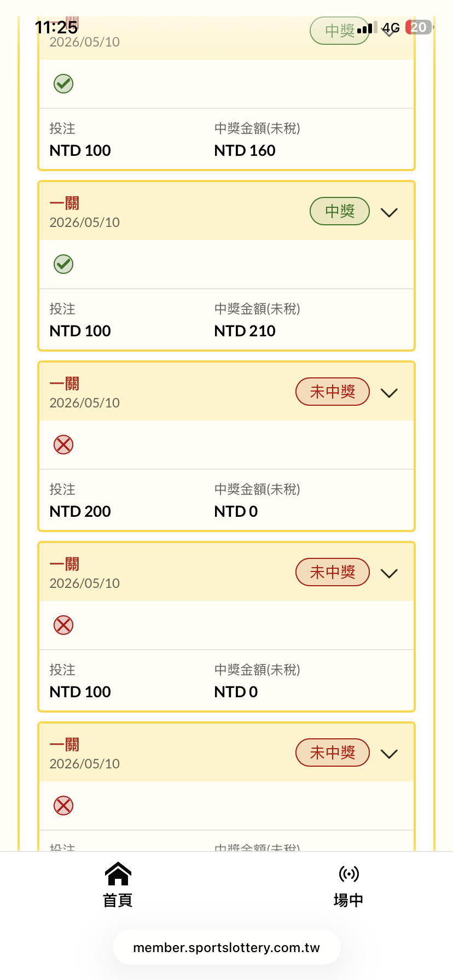Click the 中獎 badge on NTD 210 card
Viewport: 453px width, 980px height.
[x=340, y=211]
